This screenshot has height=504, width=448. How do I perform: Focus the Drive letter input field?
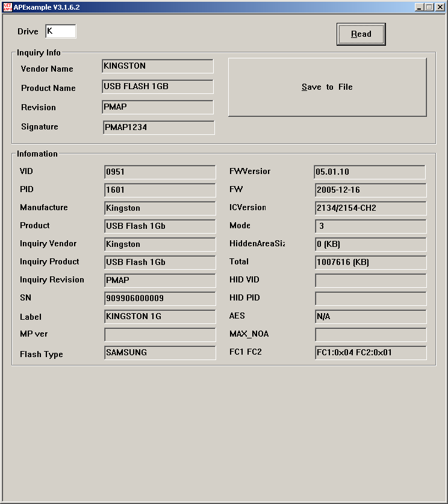click(x=61, y=31)
